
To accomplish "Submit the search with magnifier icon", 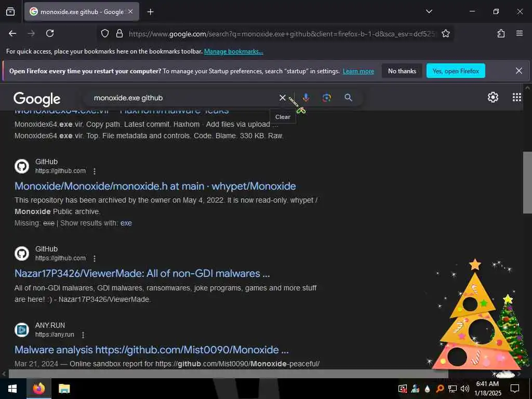I will (348, 98).
